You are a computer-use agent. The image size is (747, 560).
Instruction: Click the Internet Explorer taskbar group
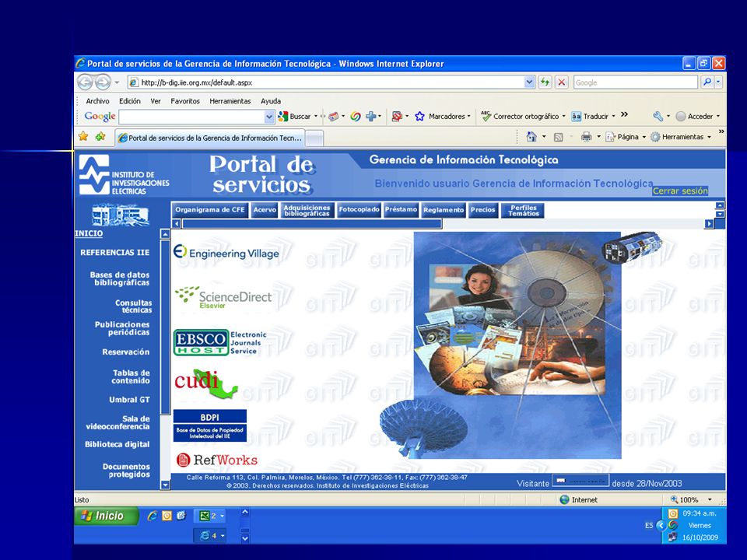tap(209, 536)
